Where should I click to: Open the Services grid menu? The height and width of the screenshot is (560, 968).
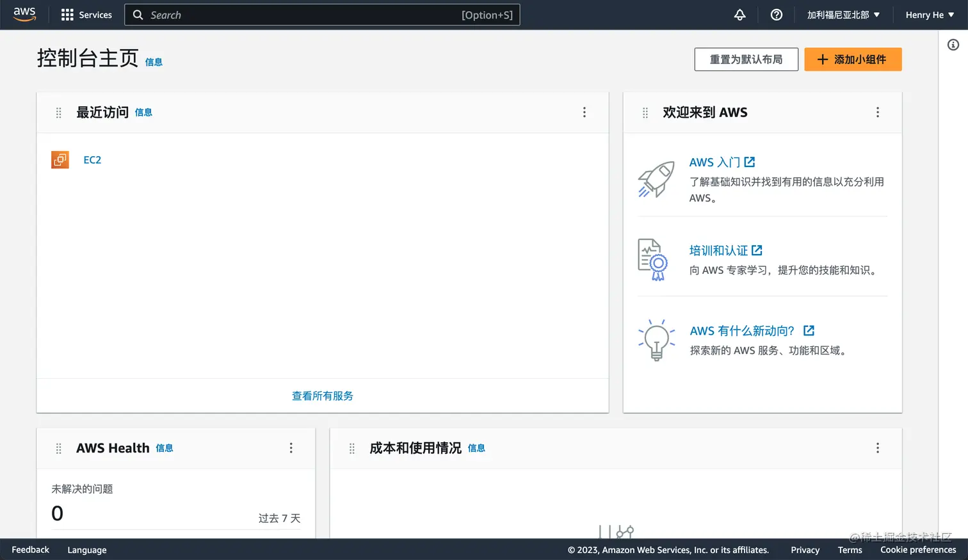67,15
